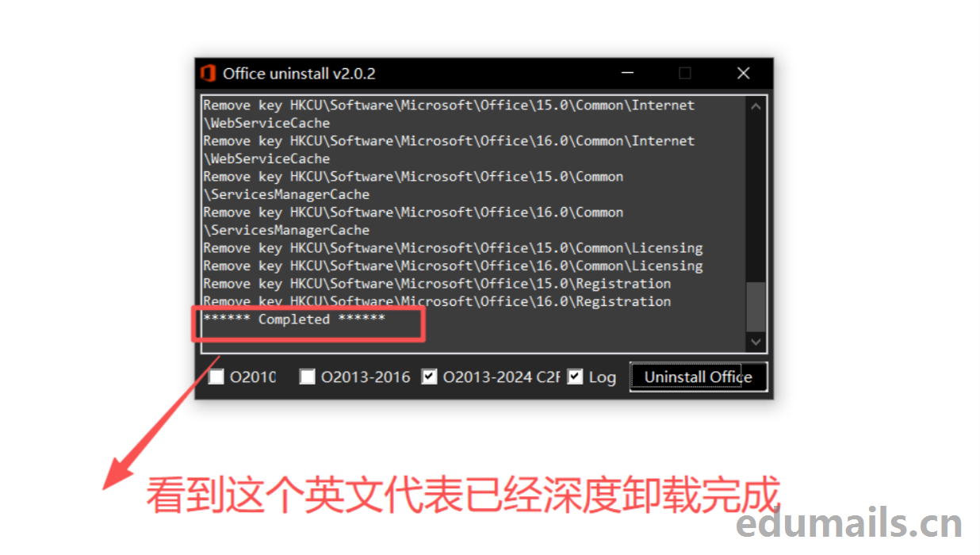Select the 16.0\Common\Licensing log line
Image resolution: width=980 pixels, height=555 pixels.
(452, 266)
